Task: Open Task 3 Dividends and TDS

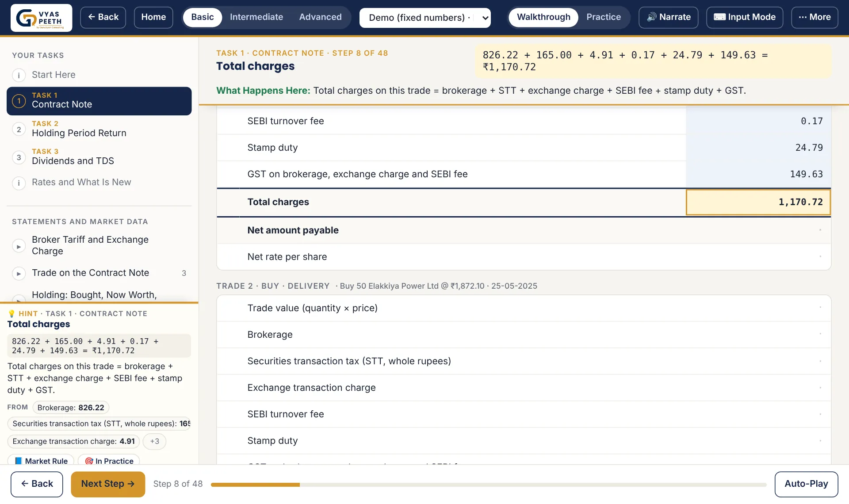Action: click(99, 157)
